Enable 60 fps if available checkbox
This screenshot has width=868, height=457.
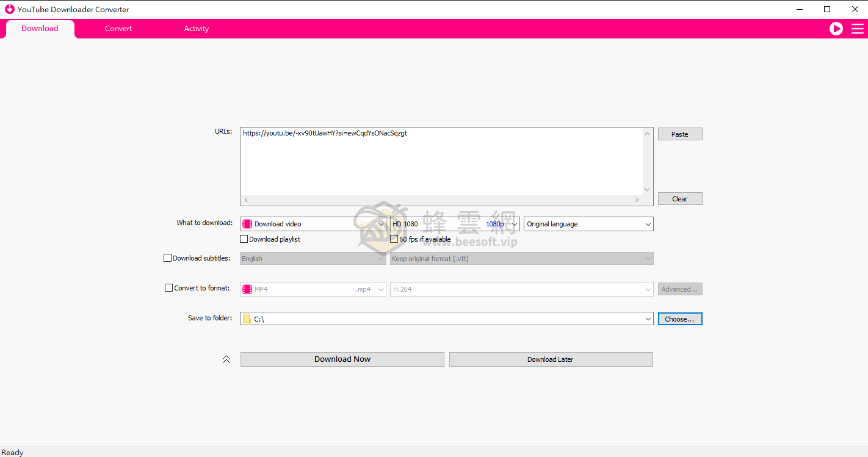(394, 239)
